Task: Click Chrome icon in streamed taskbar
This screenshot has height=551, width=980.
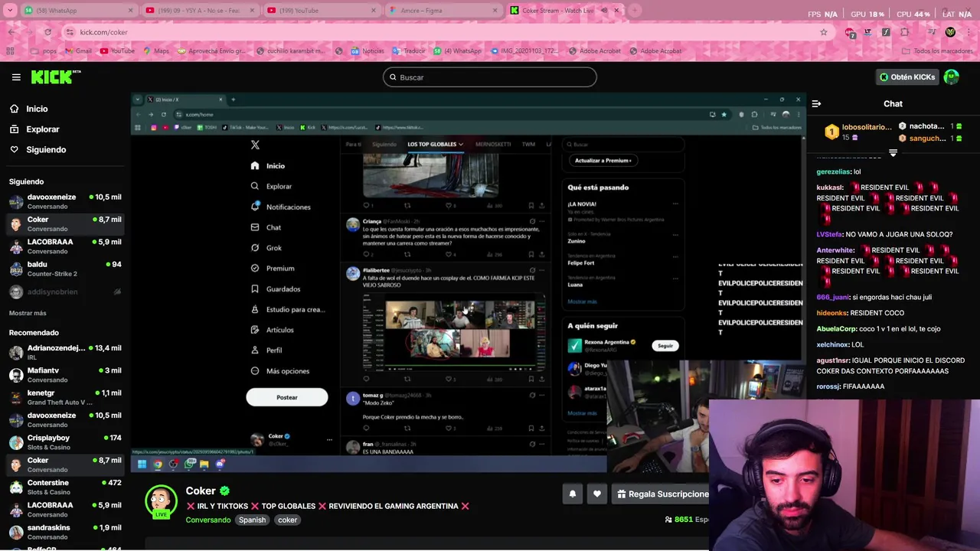Action: 158,464
